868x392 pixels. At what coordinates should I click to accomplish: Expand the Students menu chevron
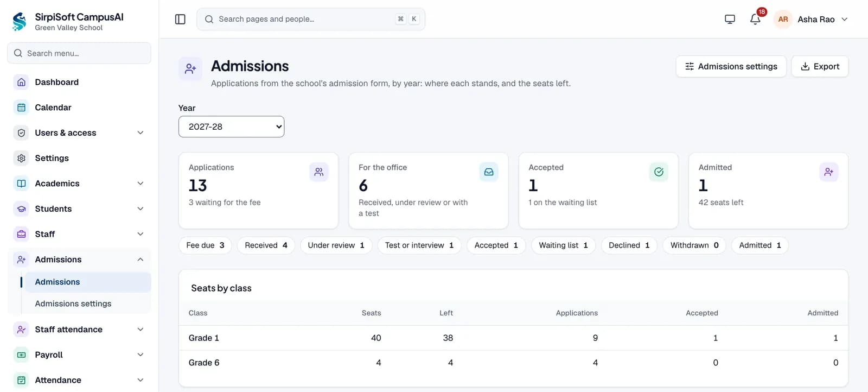point(141,208)
